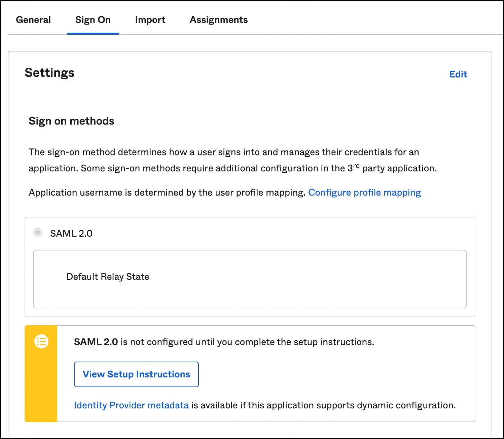This screenshot has width=504, height=439.
Task: Open the Assignments tab
Action: [219, 20]
